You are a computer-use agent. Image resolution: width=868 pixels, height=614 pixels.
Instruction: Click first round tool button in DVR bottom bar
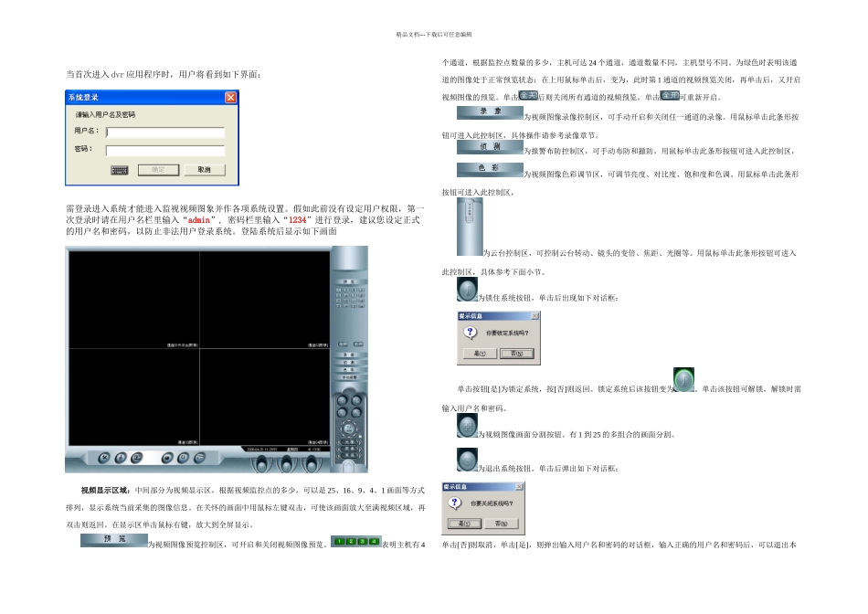(104, 458)
